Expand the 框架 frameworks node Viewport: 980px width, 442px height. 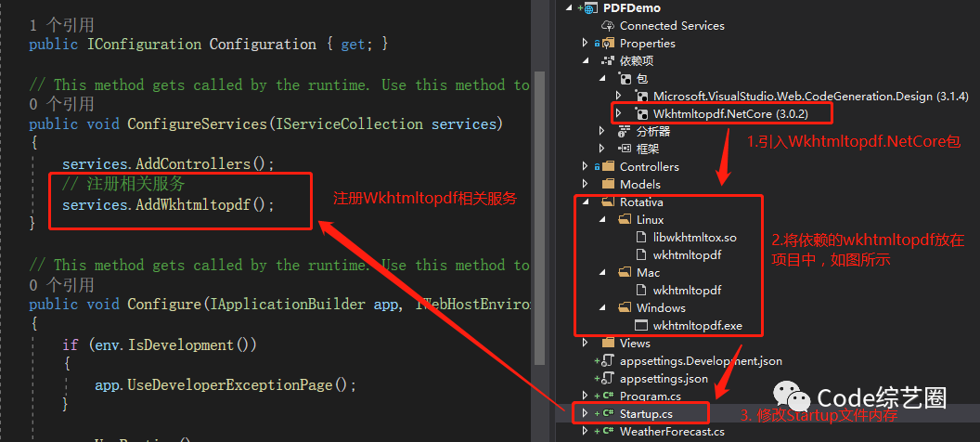602,149
